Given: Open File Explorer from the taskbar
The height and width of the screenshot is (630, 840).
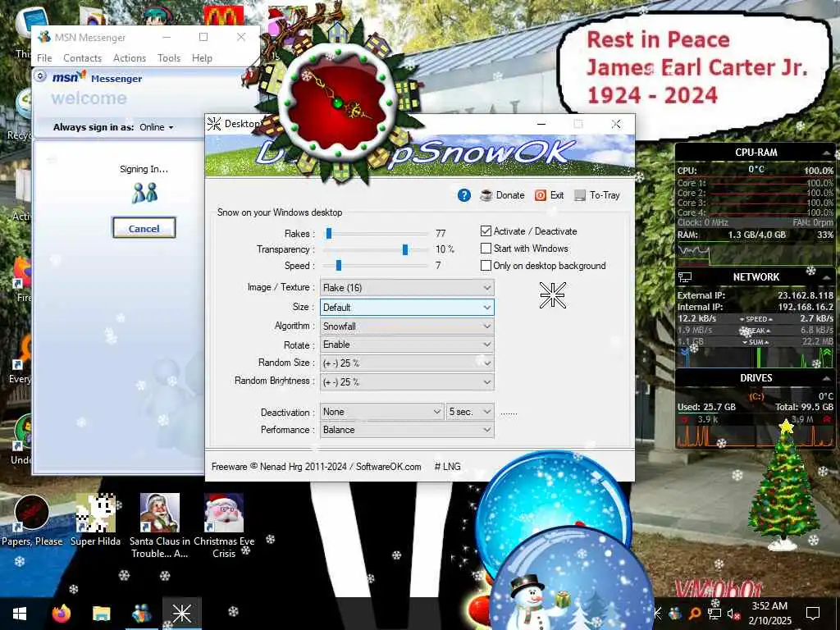Looking at the screenshot, I should pyautogui.click(x=101, y=614).
